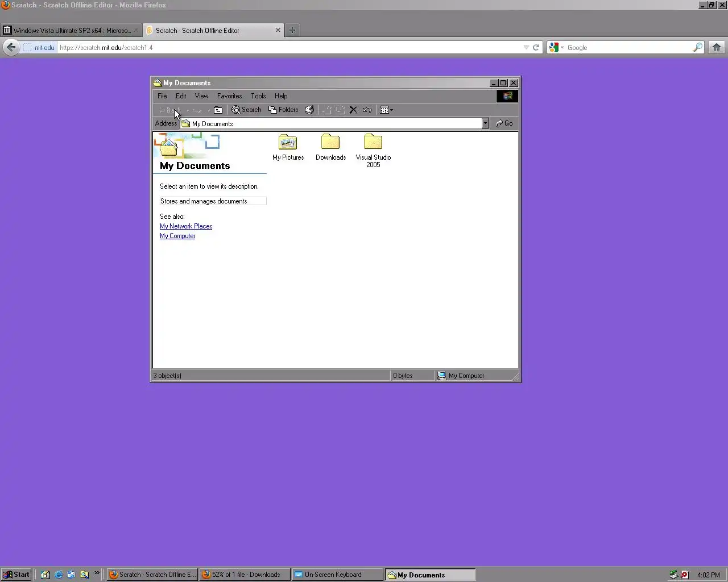This screenshot has width=728, height=582.
Task: Open the Views dropdown arrow
Action: pos(391,110)
